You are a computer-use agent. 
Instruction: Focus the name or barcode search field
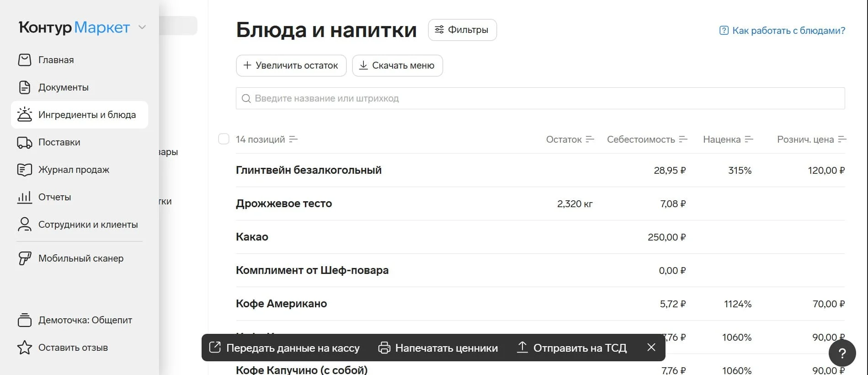click(x=540, y=98)
